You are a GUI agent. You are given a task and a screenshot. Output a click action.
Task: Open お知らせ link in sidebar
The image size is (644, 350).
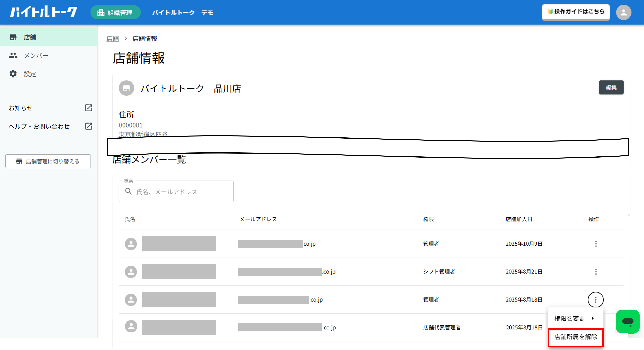point(21,108)
